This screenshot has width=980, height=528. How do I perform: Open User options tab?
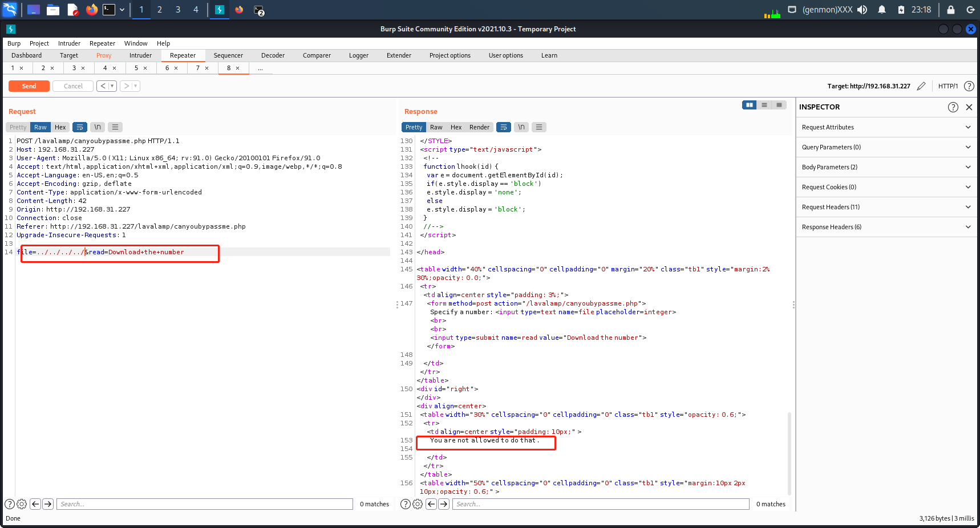(x=505, y=55)
